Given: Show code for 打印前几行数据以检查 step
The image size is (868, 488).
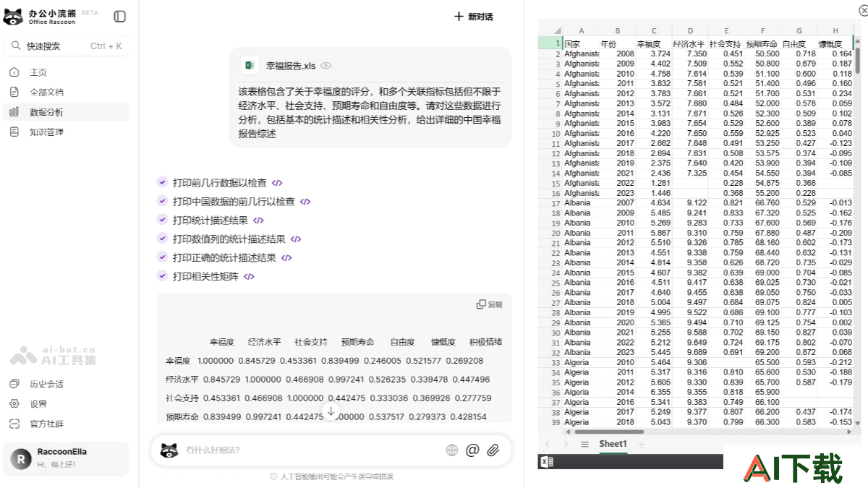Looking at the screenshot, I should [x=277, y=183].
